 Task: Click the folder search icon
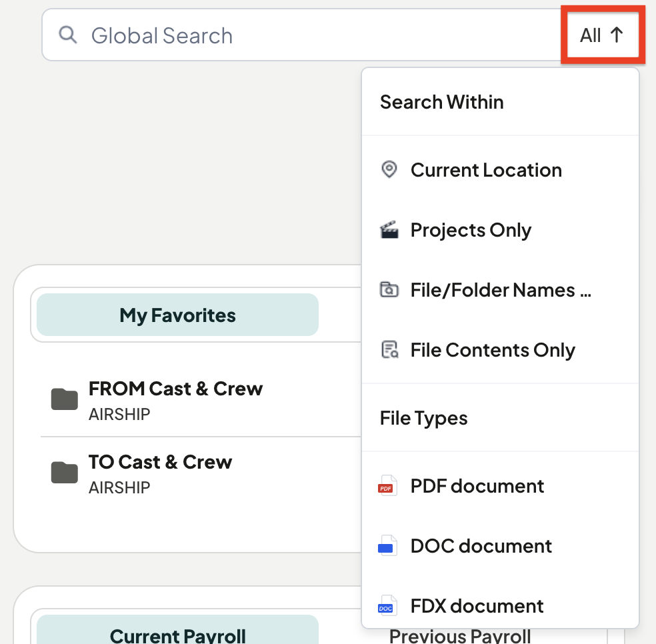(389, 289)
